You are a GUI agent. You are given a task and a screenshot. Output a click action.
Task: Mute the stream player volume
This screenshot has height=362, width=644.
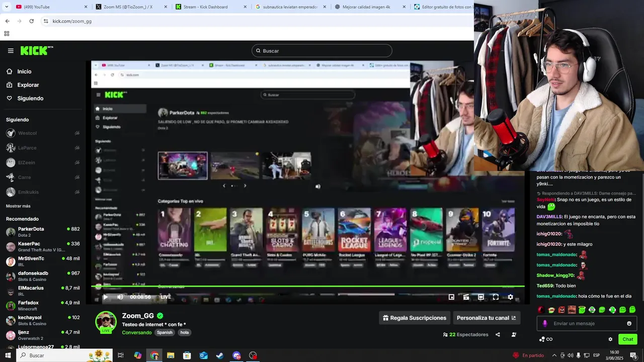coord(120,297)
